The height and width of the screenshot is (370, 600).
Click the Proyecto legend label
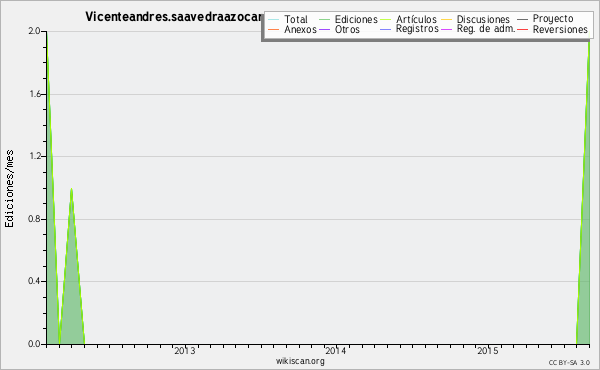point(553,18)
